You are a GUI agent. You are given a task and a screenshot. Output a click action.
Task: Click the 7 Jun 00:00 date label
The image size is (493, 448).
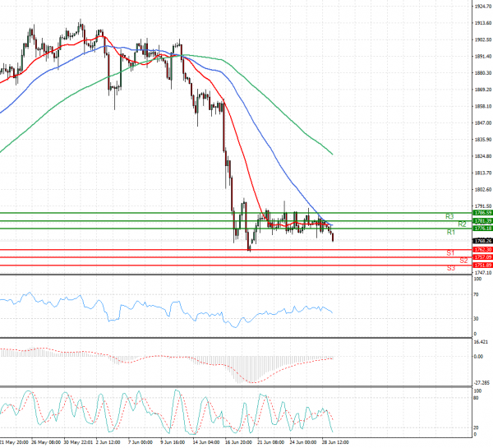pyautogui.click(x=141, y=442)
